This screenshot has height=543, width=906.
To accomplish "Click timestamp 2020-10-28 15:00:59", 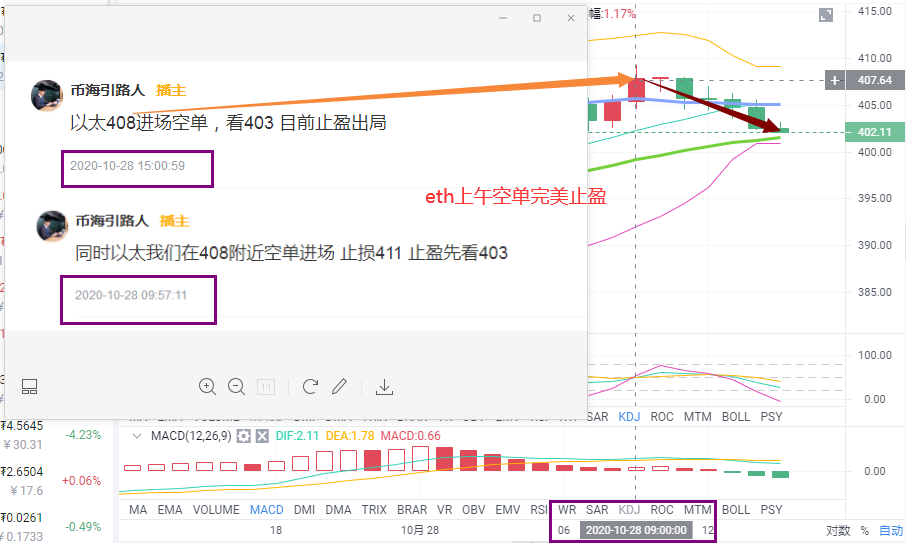I will pyautogui.click(x=127, y=166).
